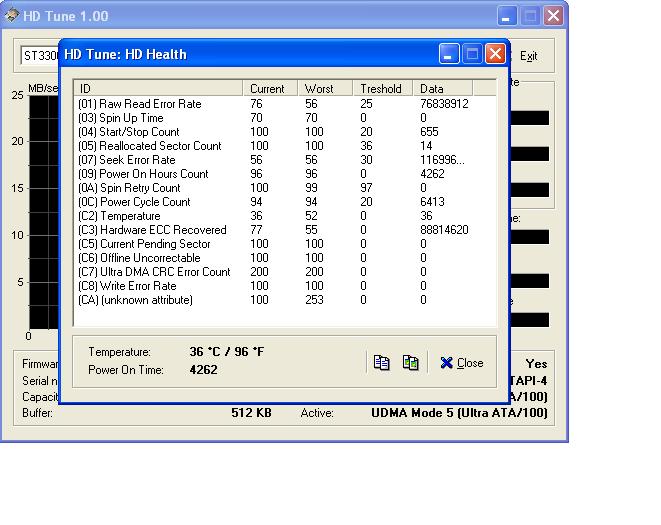Viewport: 661px width, 525px height.
Task: Click the Power On Time value 4262
Action: (204, 370)
